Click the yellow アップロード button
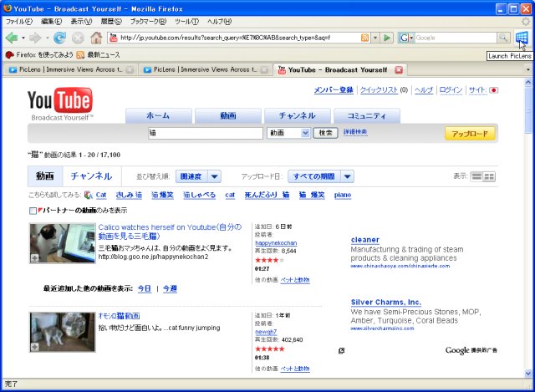Screen dimensions: 535x392 (470, 134)
